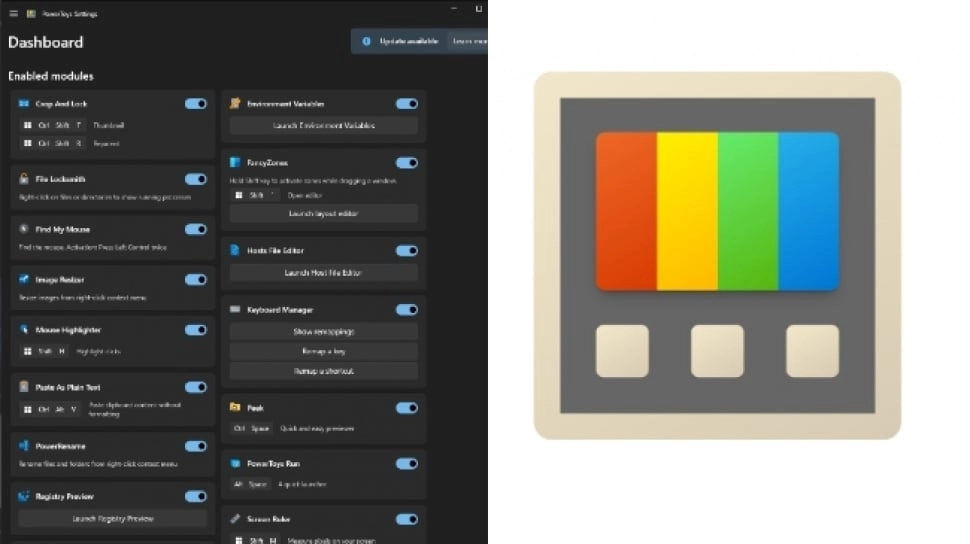Click the Windows key icon beside Thumbnail shortcut
The width and height of the screenshot is (970, 544).
click(x=27, y=125)
